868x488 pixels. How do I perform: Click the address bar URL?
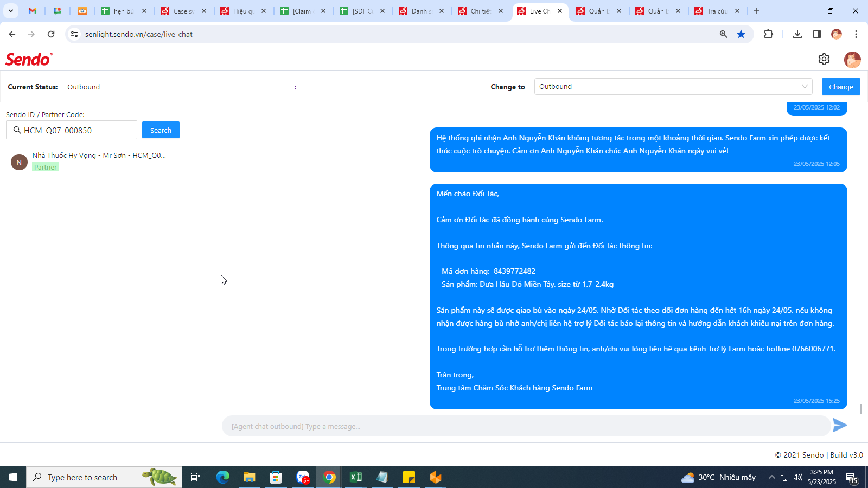[x=139, y=34]
